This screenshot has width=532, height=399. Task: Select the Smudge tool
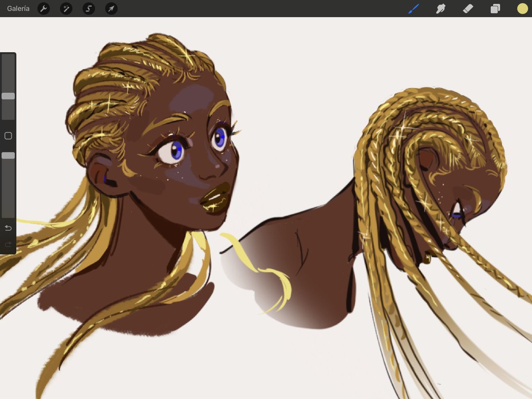(x=441, y=8)
